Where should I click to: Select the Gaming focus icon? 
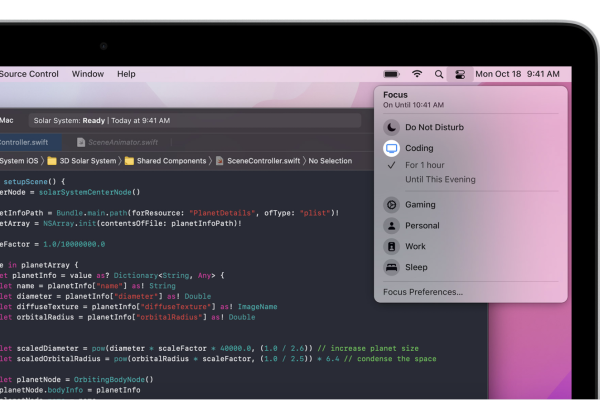click(x=391, y=204)
